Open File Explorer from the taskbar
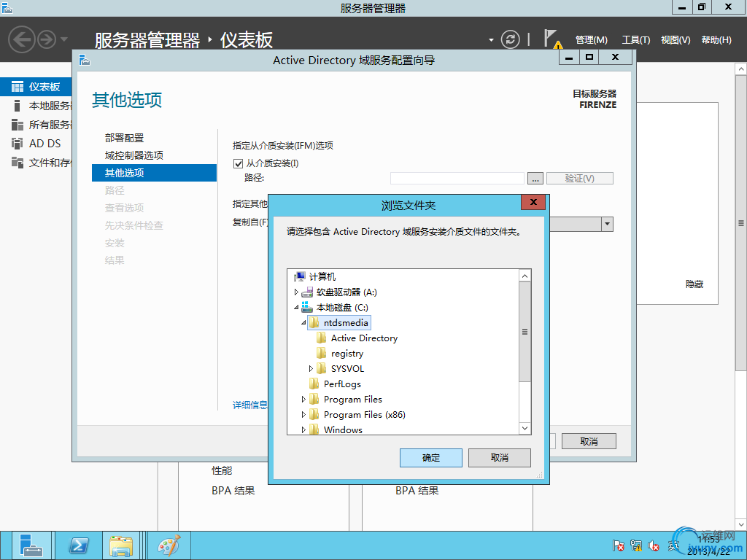747x560 pixels. [121, 545]
